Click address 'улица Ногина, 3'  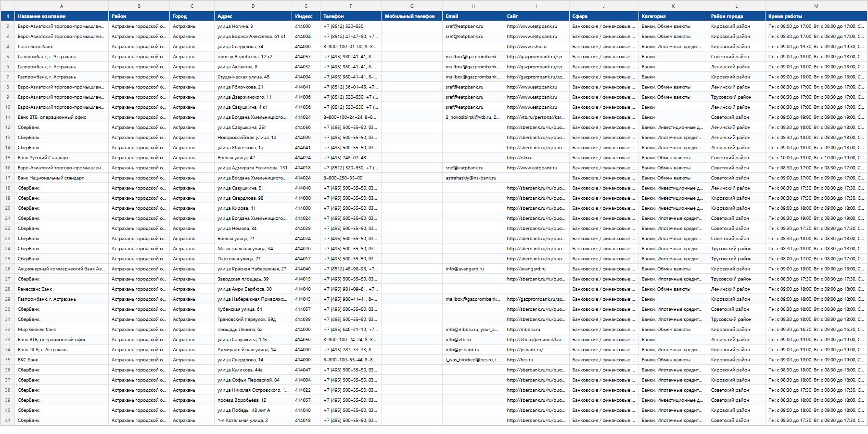coord(253,26)
